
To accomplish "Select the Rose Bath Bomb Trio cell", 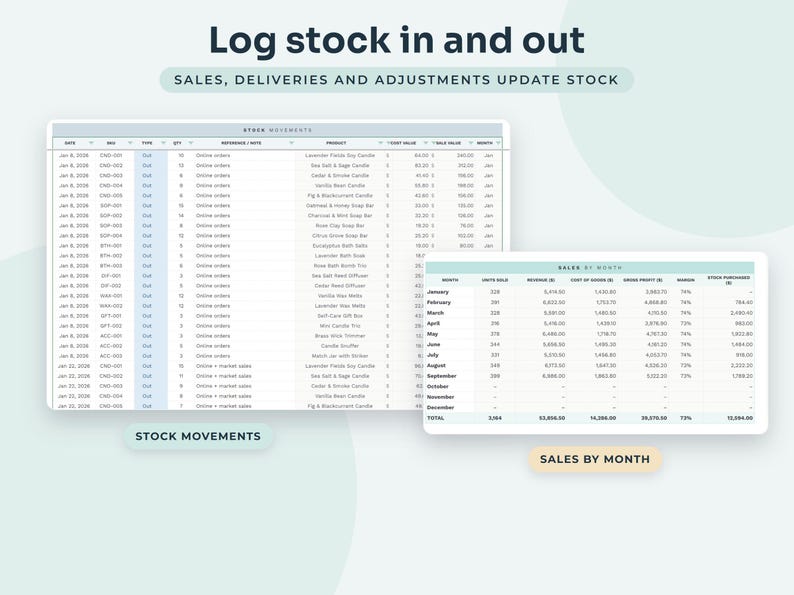I will tap(340, 266).
